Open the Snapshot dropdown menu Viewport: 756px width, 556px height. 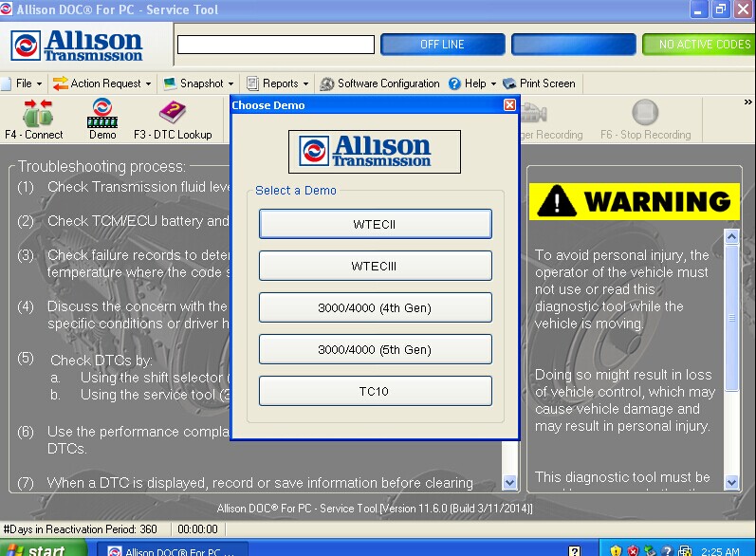pos(198,83)
